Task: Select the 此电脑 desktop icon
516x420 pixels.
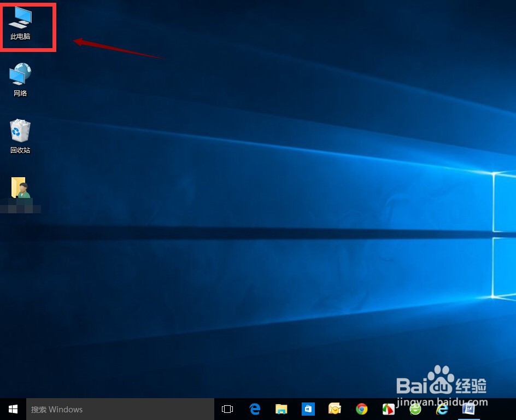Action: pyautogui.click(x=20, y=24)
